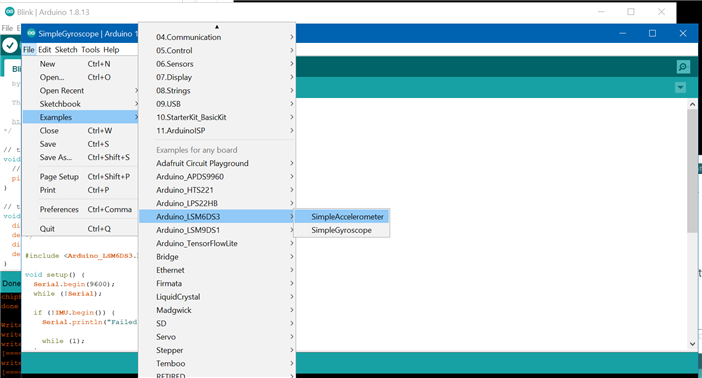Select Quit from the File menu

point(81,229)
